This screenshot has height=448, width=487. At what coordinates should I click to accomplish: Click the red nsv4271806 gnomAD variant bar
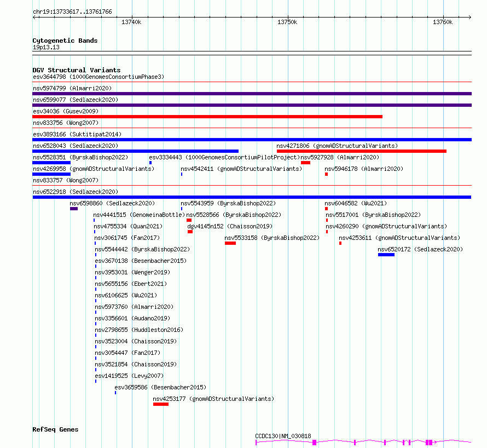click(362, 151)
